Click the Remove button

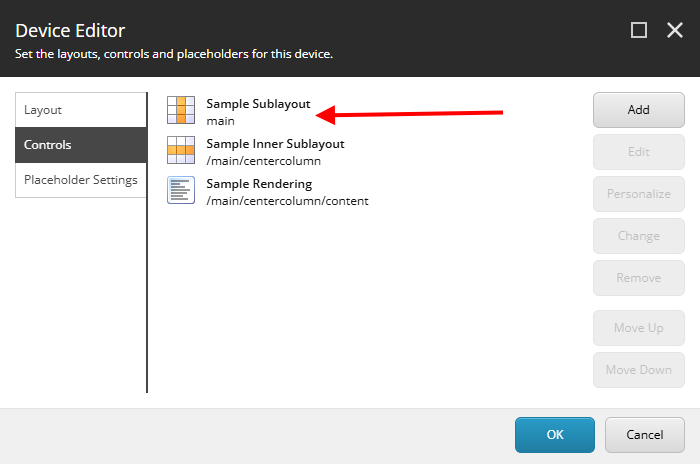point(638,278)
